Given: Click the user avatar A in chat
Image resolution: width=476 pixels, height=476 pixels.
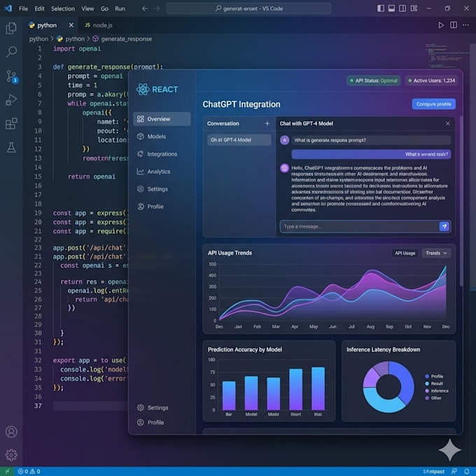Looking at the screenshot, I should (284, 140).
